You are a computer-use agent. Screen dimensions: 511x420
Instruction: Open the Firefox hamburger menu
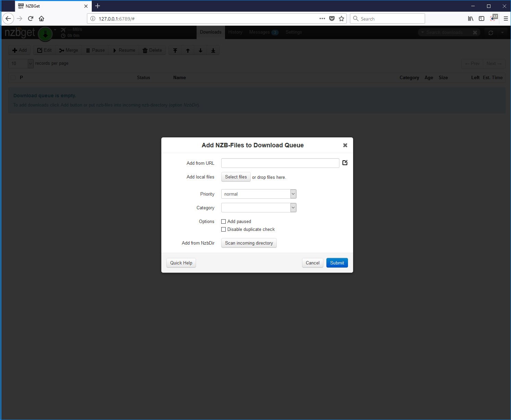pos(506,18)
